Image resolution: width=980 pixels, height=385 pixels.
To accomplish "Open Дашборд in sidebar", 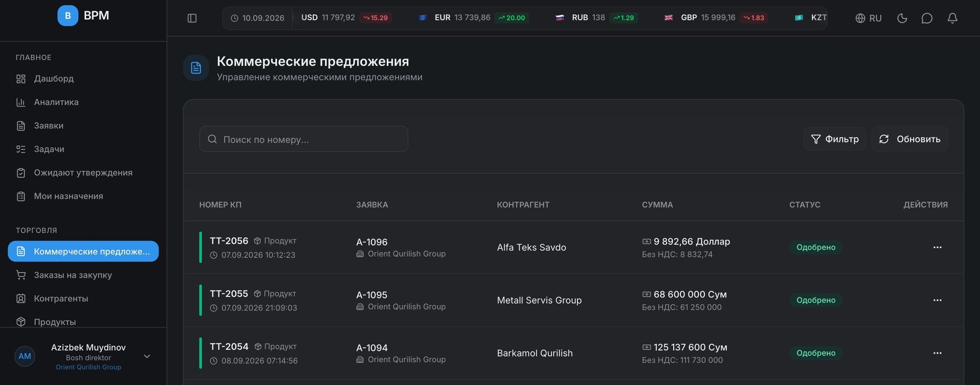I will coord(83,79).
